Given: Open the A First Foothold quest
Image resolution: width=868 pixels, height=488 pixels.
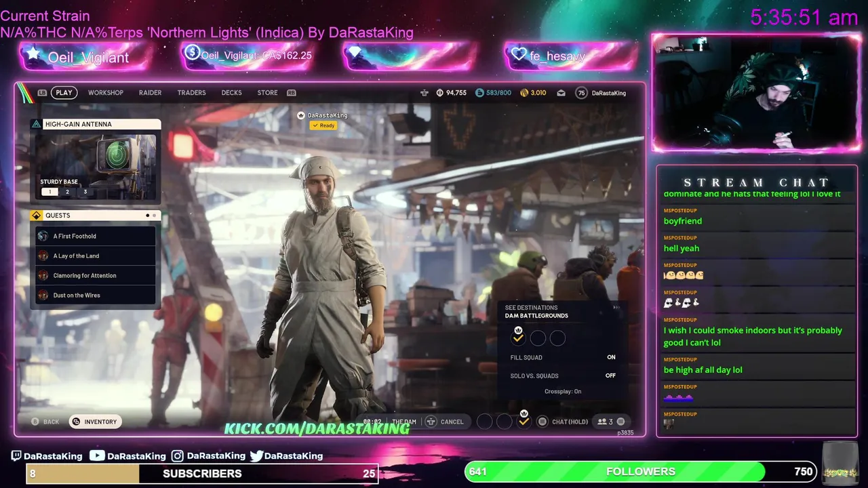Looking at the screenshot, I should 96,236.
